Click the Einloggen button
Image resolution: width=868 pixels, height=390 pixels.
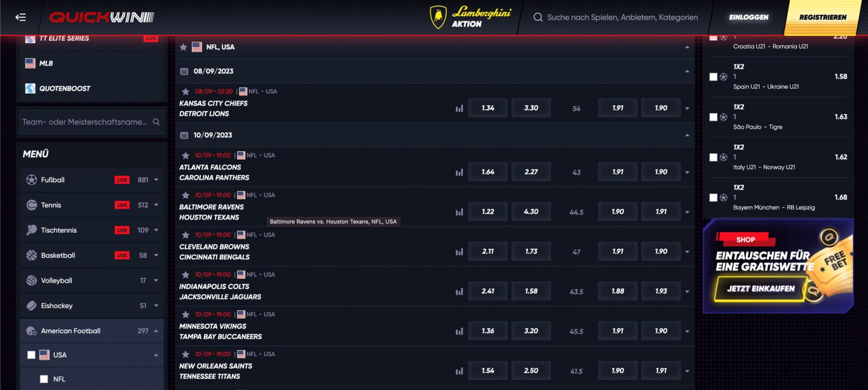click(749, 17)
